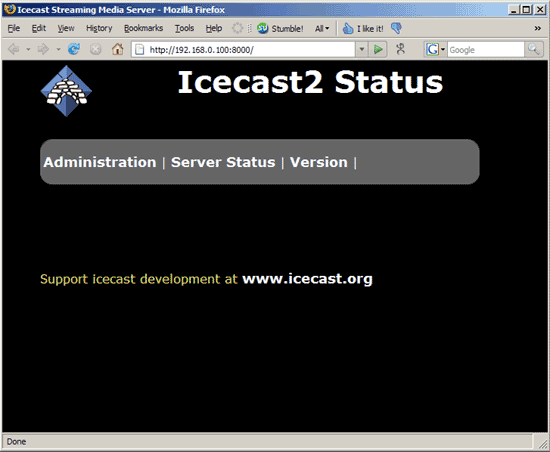Expand the toolbar overflow chevron

(x=537, y=28)
